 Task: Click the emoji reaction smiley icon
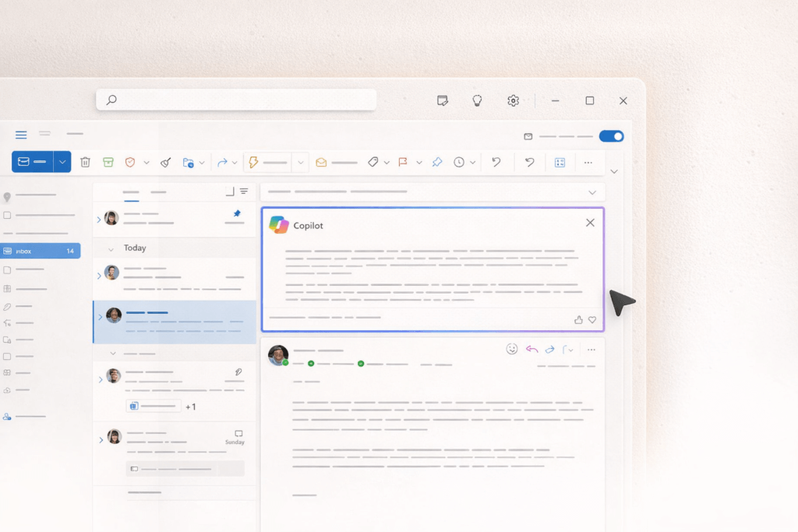click(x=512, y=349)
